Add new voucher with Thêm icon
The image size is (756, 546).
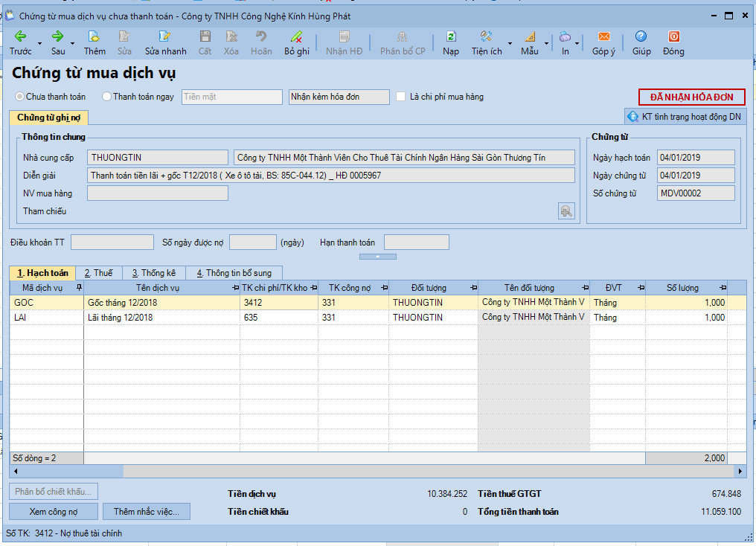(94, 36)
